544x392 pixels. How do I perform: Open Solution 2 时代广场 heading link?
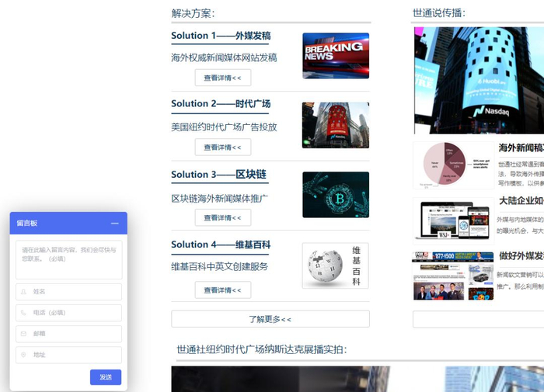221,104
